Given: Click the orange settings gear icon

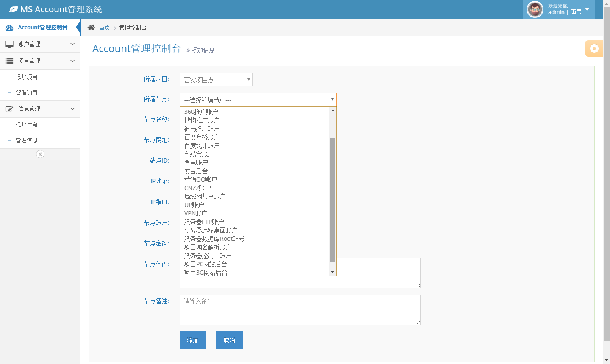Looking at the screenshot, I should click(594, 48).
